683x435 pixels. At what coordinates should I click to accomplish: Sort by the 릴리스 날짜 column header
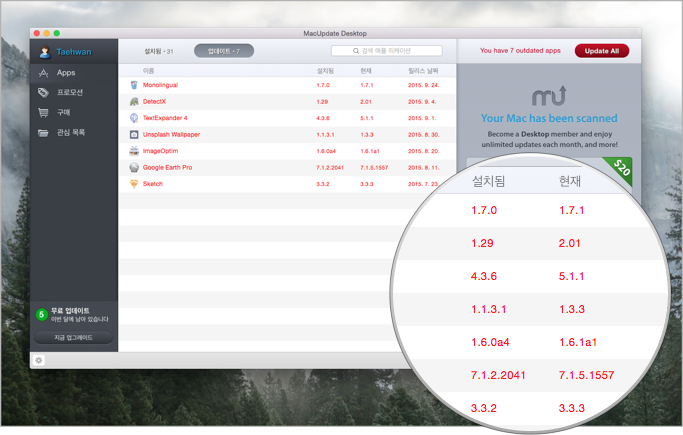(423, 71)
